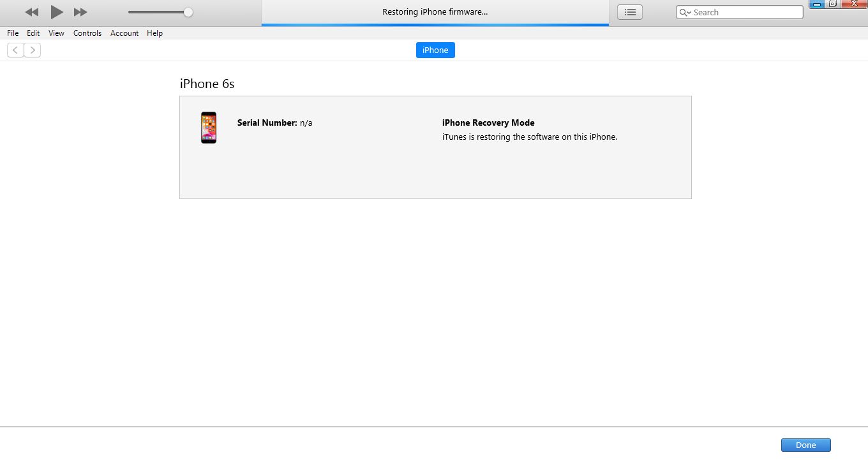Click the 'iPhone 6s' heading
The image size is (868, 462).
click(207, 84)
